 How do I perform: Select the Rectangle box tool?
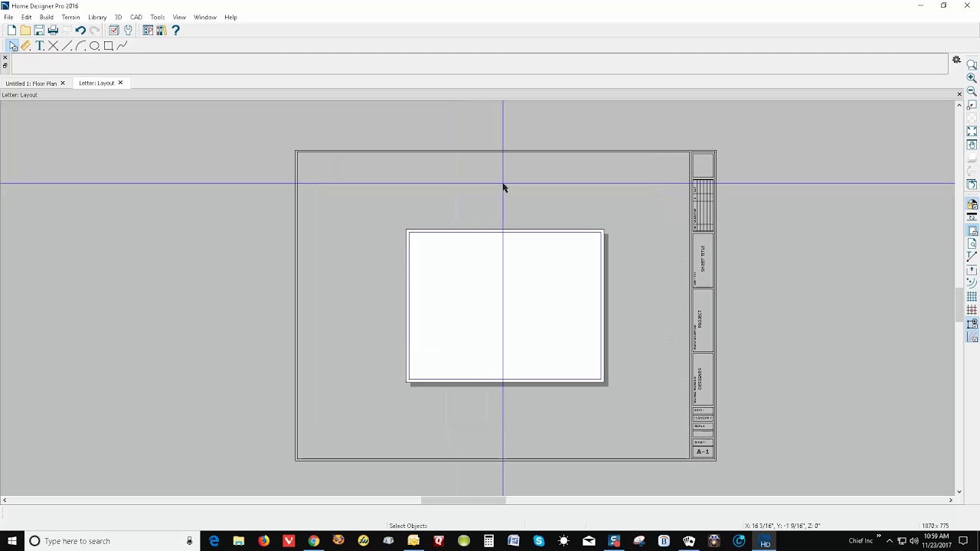pos(109,46)
